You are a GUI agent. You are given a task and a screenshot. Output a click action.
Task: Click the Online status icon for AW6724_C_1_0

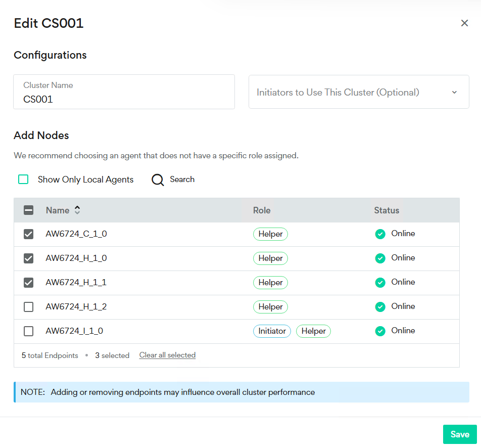coord(380,234)
